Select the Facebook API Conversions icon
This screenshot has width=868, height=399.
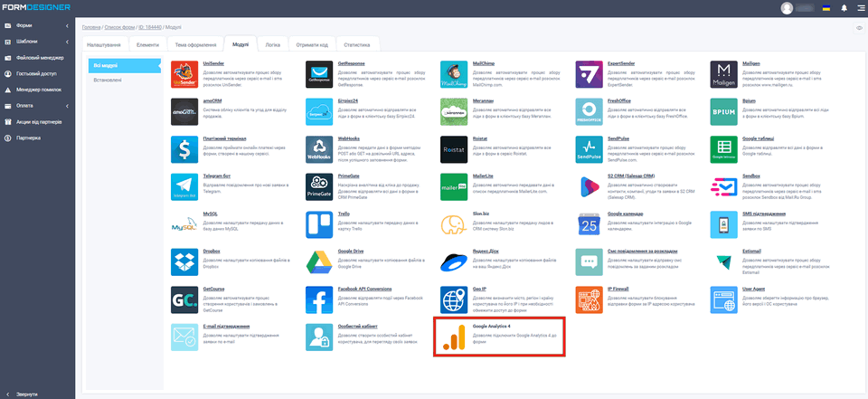click(x=319, y=299)
